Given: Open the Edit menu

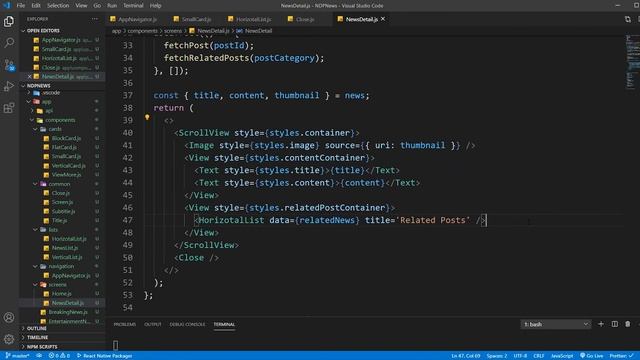Looking at the screenshot, I should click(x=36, y=6).
